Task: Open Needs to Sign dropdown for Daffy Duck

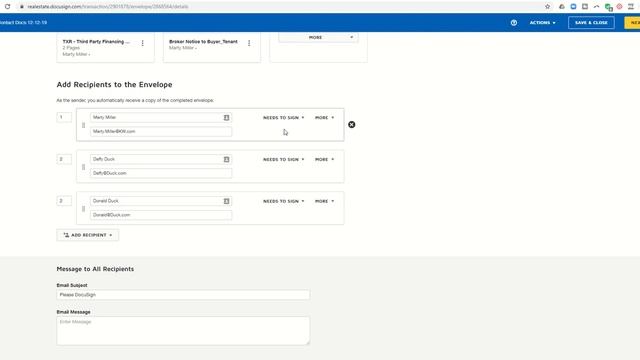Action: (283, 160)
